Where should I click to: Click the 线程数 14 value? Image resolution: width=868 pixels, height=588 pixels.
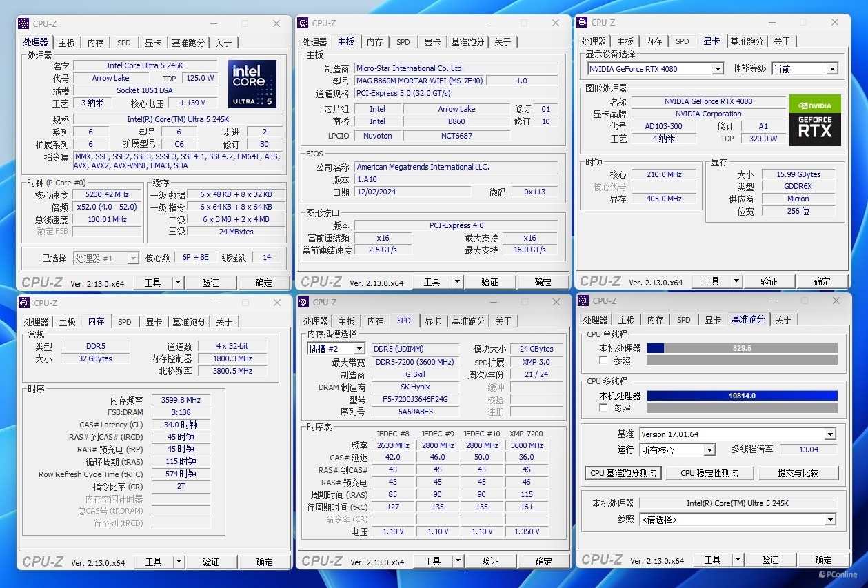point(267,257)
